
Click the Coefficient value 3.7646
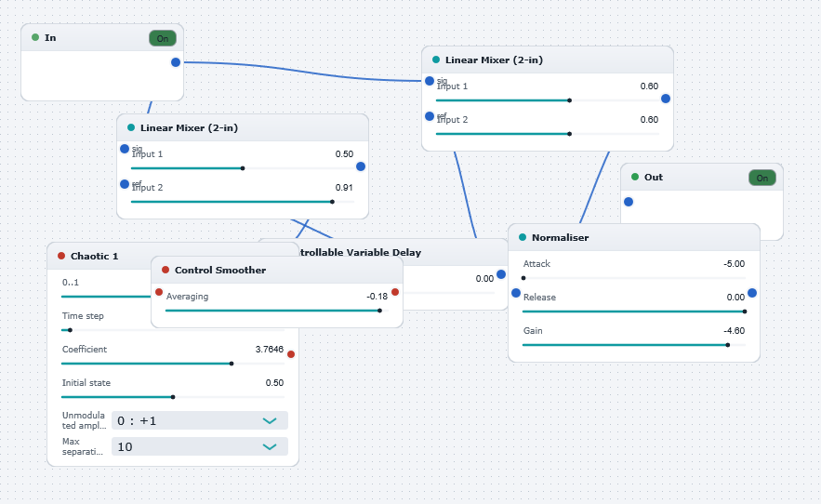click(x=269, y=350)
